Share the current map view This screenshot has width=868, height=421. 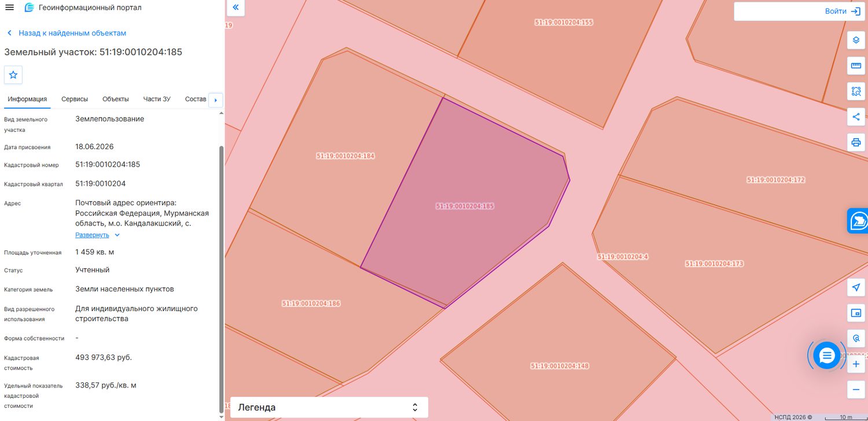(856, 117)
